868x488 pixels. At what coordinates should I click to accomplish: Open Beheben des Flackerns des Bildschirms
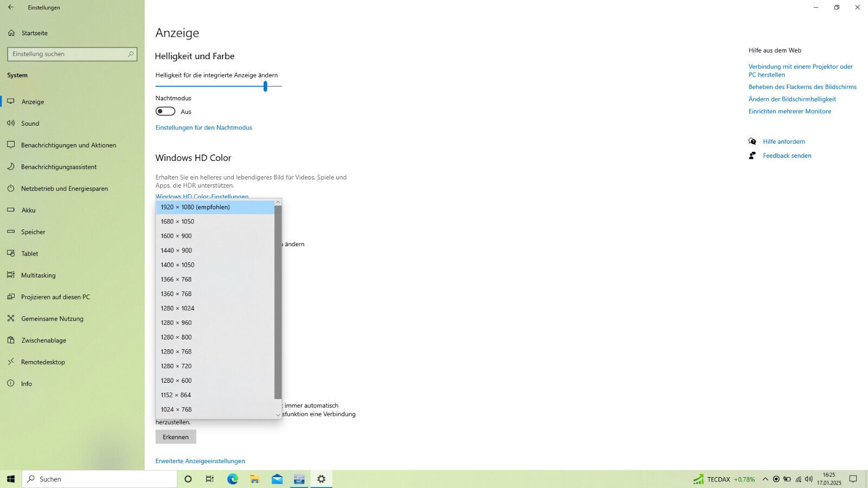coord(803,87)
